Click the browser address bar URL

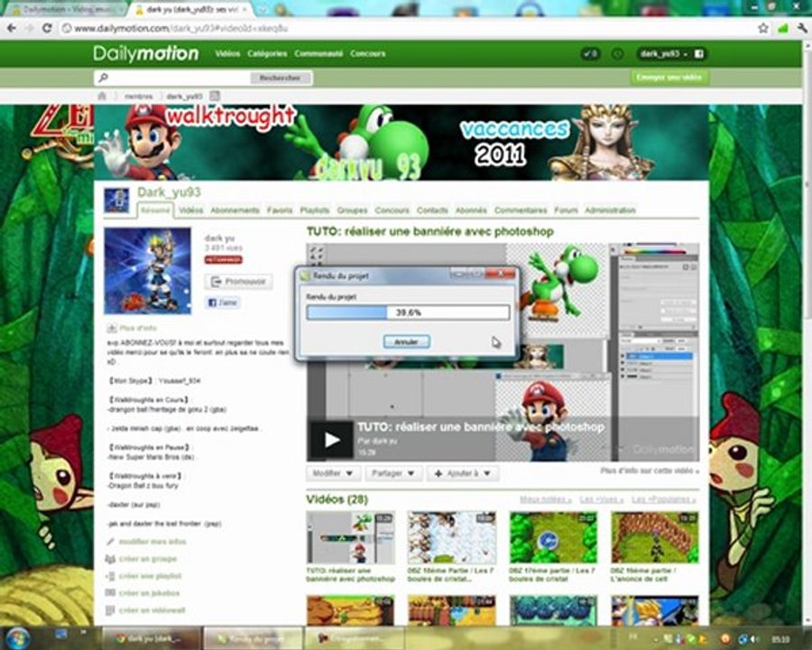(181, 29)
